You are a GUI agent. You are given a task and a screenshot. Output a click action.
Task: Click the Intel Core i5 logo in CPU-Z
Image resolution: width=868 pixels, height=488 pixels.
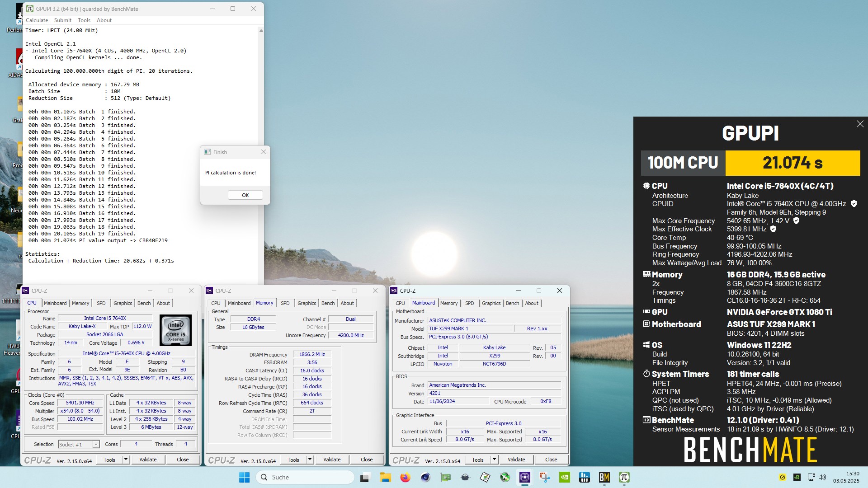coord(175,330)
